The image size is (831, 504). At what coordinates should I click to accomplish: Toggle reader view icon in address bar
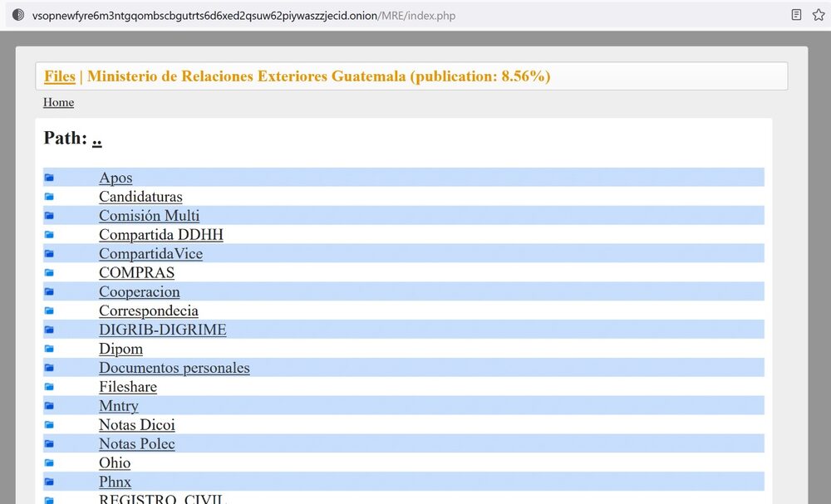tap(796, 15)
